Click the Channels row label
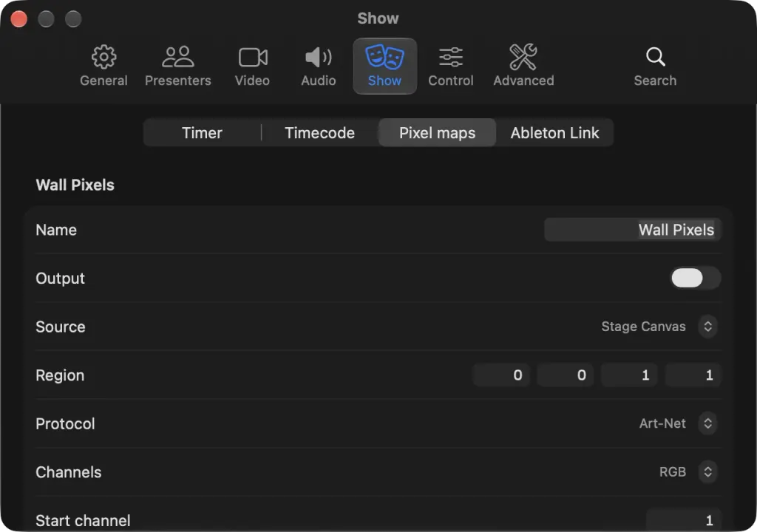This screenshot has height=532, width=757. pos(69,471)
